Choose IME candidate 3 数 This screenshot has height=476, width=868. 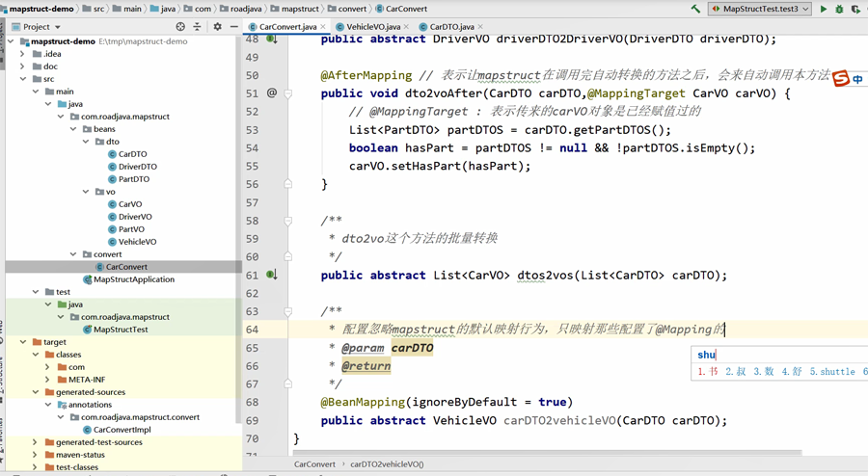tap(764, 372)
